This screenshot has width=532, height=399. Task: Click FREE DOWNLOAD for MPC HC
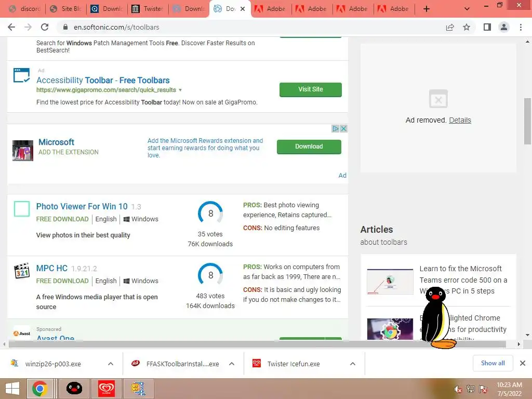pyautogui.click(x=62, y=281)
